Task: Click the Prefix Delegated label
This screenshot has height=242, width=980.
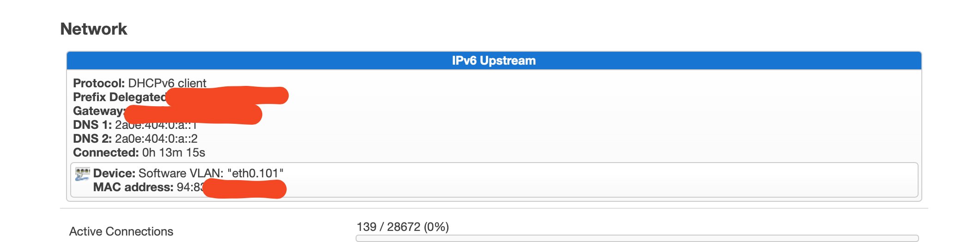Action: pyautogui.click(x=119, y=97)
